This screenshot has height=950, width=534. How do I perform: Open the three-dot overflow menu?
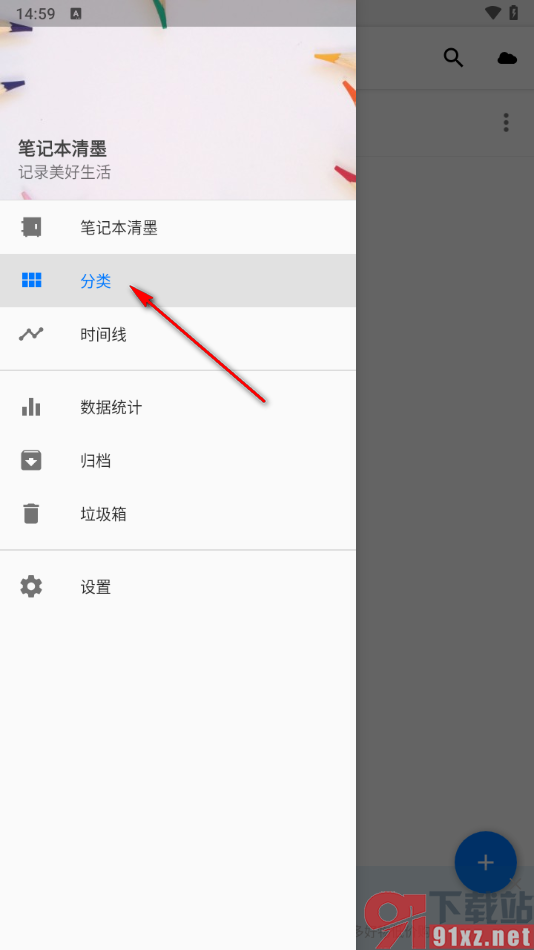click(x=506, y=122)
